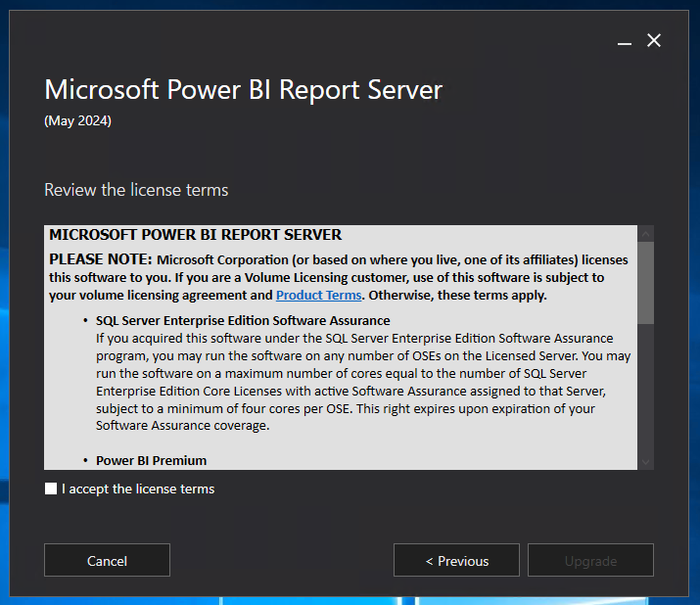This screenshot has height=605, width=700.
Task: Close the installer window
Action: click(654, 41)
